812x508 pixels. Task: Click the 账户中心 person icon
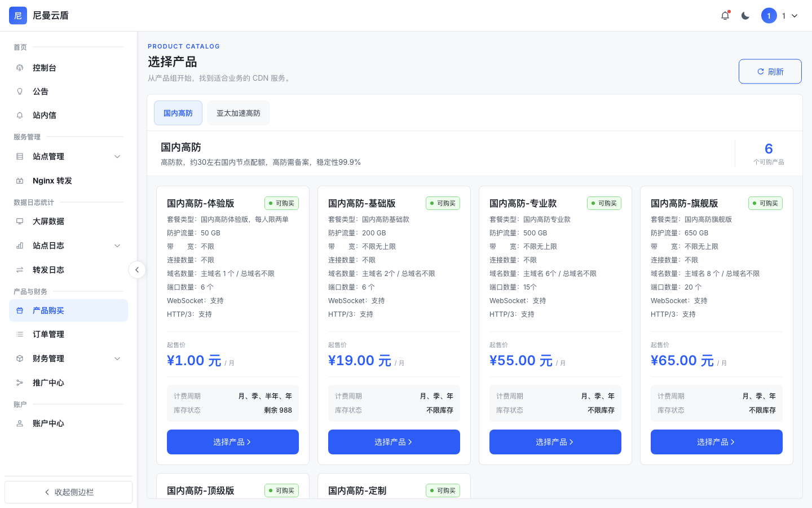pyautogui.click(x=20, y=423)
